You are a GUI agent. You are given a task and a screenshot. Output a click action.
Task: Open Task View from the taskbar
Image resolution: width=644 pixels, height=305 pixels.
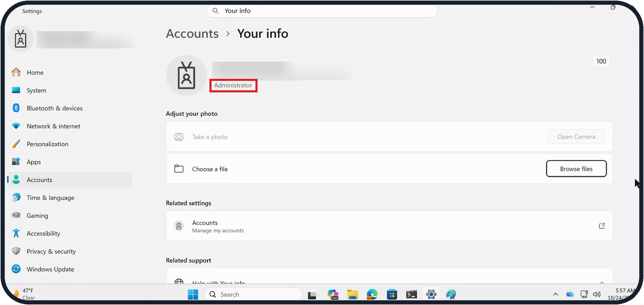(x=313, y=294)
